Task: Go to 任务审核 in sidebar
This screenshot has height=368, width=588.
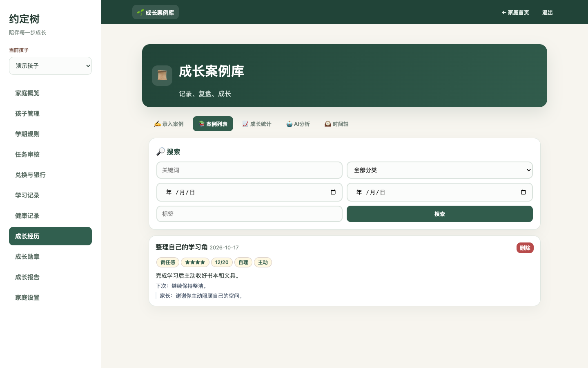Action: (x=50, y=155)
